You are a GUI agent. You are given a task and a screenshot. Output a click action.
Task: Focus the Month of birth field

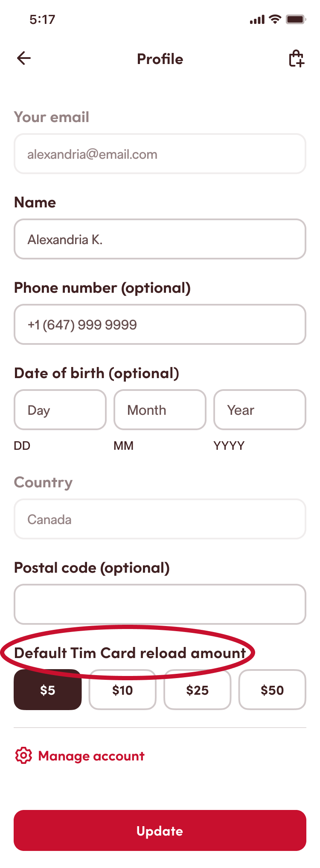(160, 410)
